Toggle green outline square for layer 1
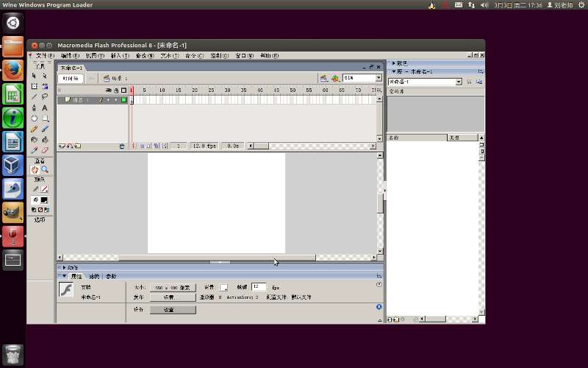 point(123,100)
